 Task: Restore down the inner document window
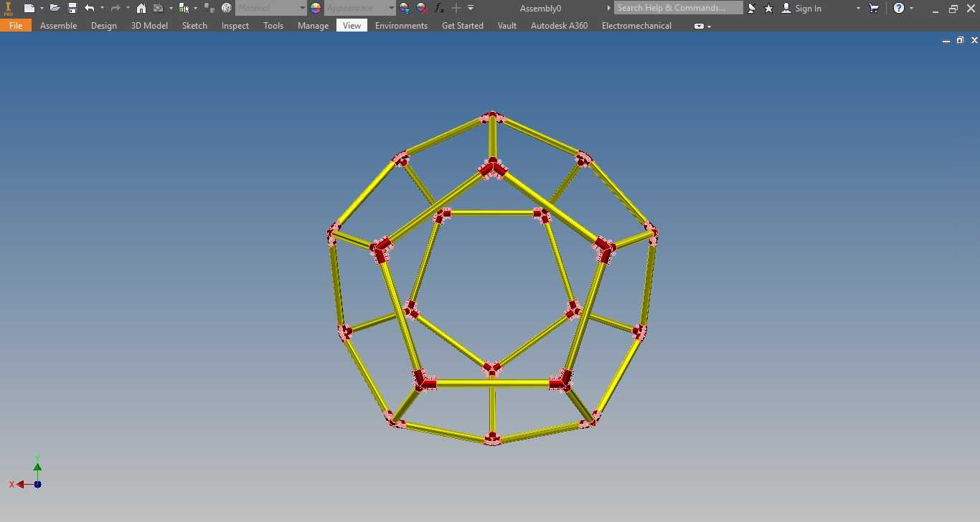pyautogui.click(x=960, y=41)
